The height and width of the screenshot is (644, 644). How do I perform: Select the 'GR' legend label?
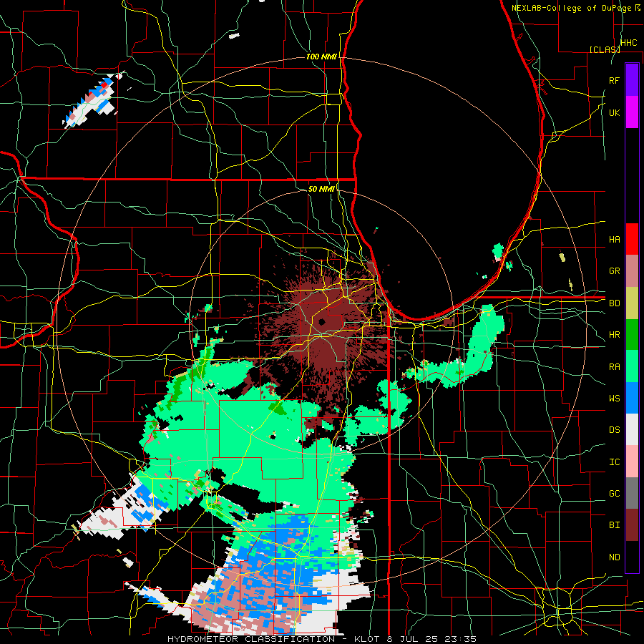(x=614, y=271)
